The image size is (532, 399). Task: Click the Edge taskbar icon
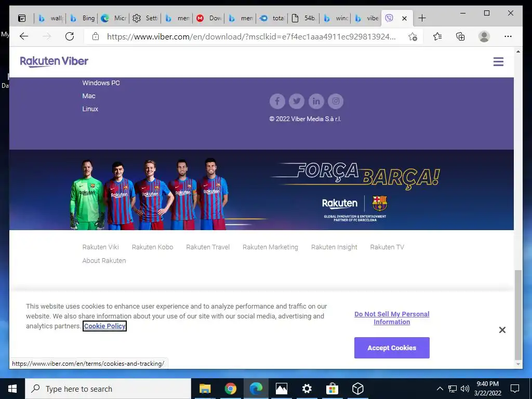[x=256, y=389]
